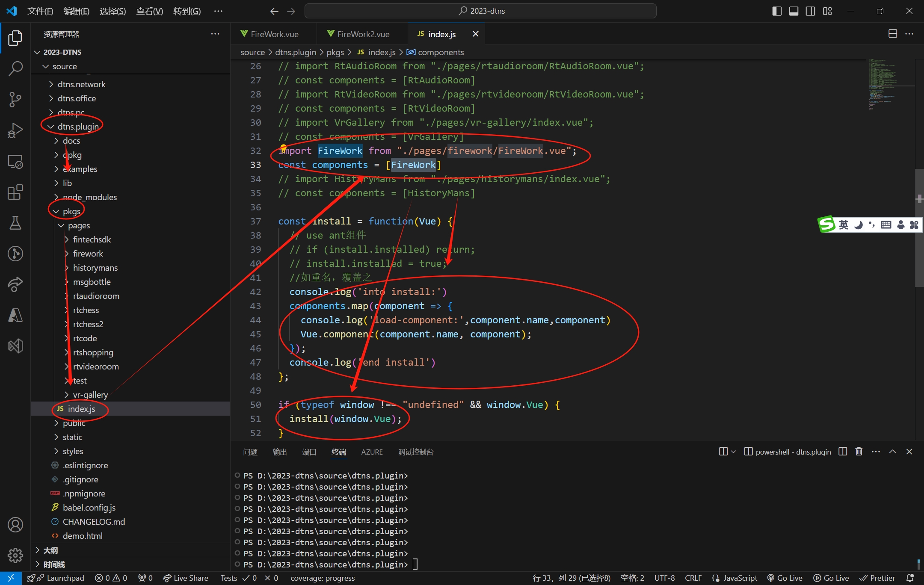Open the Run and Debug view
This screenshot has height=585, width=924.
pyautogui.click(x=15, y=130)
